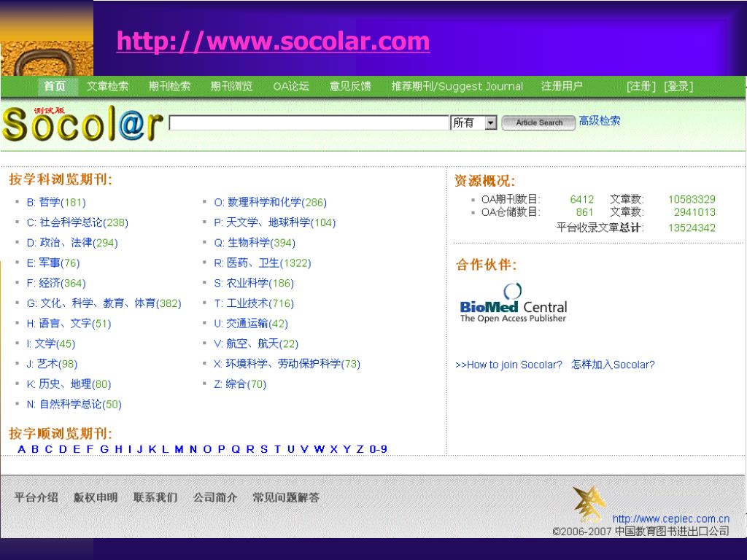Browse journals starting with letter M
The image size is (747, 560).
click(x=179, y=449)
